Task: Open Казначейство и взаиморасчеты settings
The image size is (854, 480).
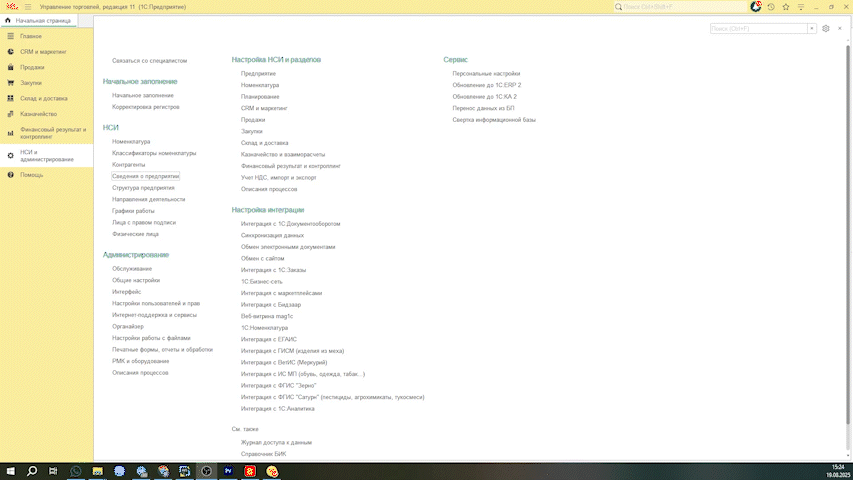Action: click(x=283, y=155)
